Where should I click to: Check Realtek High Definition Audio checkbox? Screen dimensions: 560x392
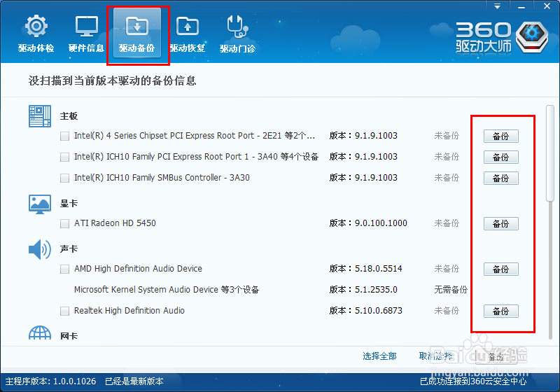point(64,311)
